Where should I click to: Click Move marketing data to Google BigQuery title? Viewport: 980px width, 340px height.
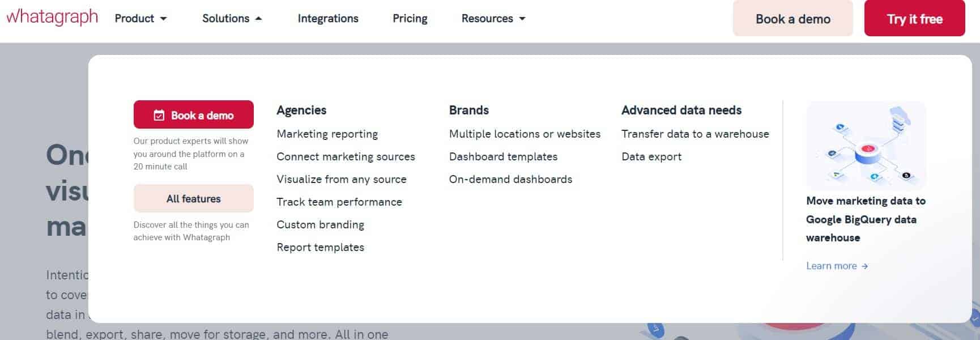(866, 219)
